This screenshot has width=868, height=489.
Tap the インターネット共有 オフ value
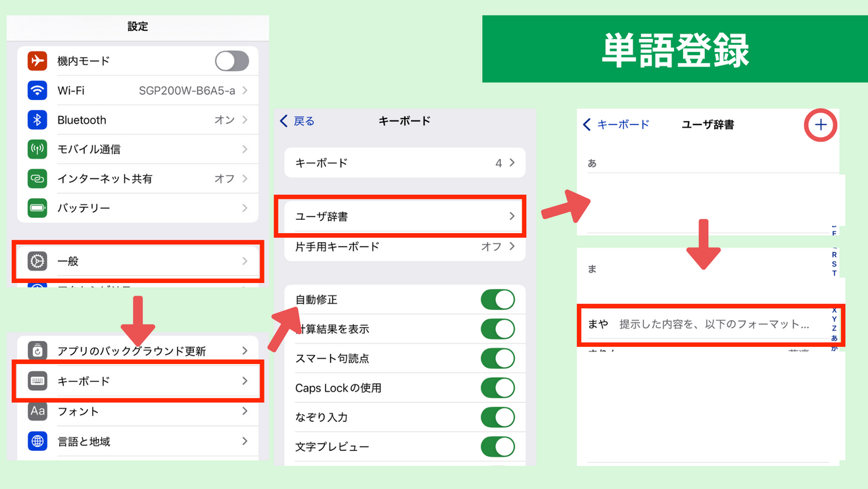click(224, 178)
